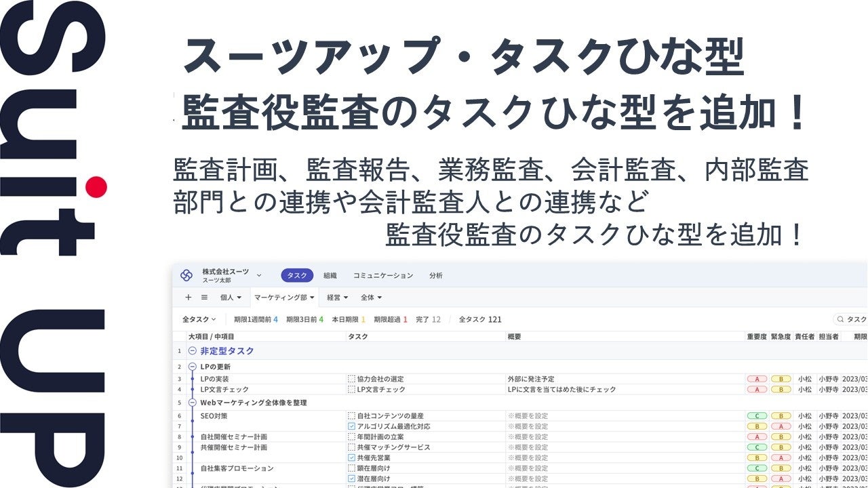Check the 顕在層向け checkbox

click(x=351, y=468)
